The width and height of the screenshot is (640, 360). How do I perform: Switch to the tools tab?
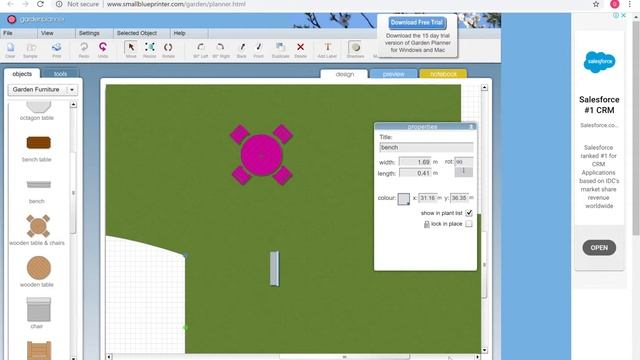pos(60,74)
